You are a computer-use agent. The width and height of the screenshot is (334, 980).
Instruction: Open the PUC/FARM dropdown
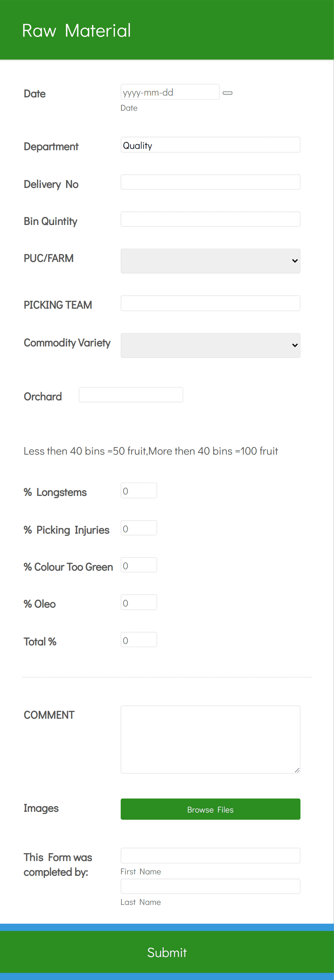pyautogui.click(x=210, y=261)
